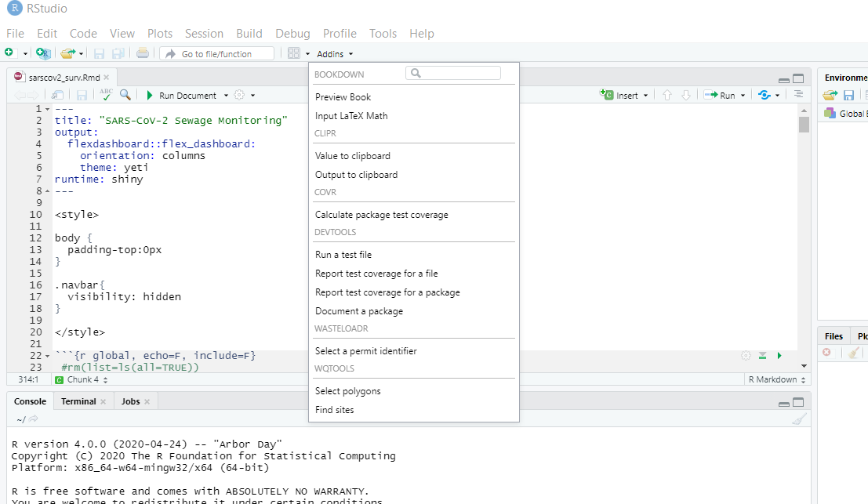Click the Go to file/function box
This screenshot has height=504, width=868.
tap(217, 53)
